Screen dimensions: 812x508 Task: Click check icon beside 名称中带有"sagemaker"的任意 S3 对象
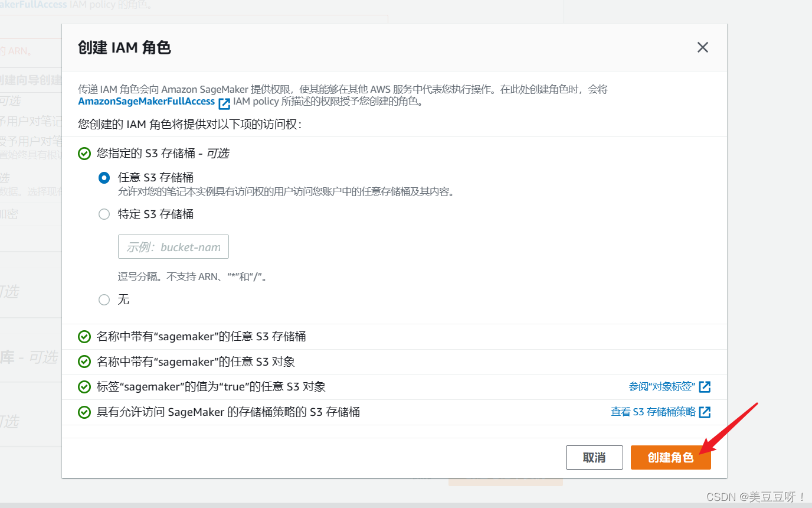pyautogui.click(x=84, y=362)
